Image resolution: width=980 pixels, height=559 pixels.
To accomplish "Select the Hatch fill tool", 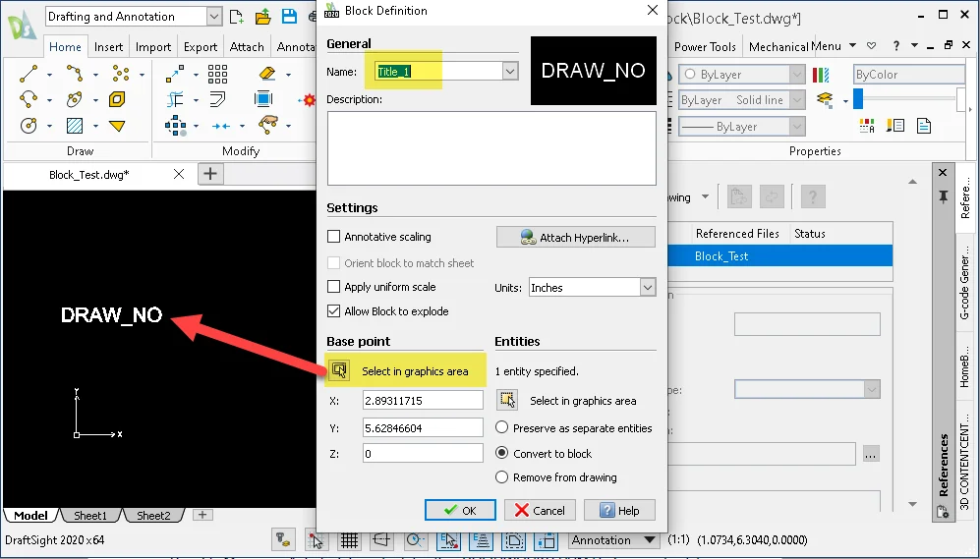I will tap(75, 126).
